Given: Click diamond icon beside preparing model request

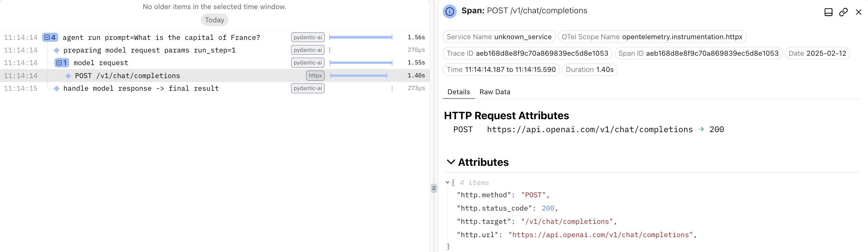Looking at the screenshot, I should pos(56,51).
